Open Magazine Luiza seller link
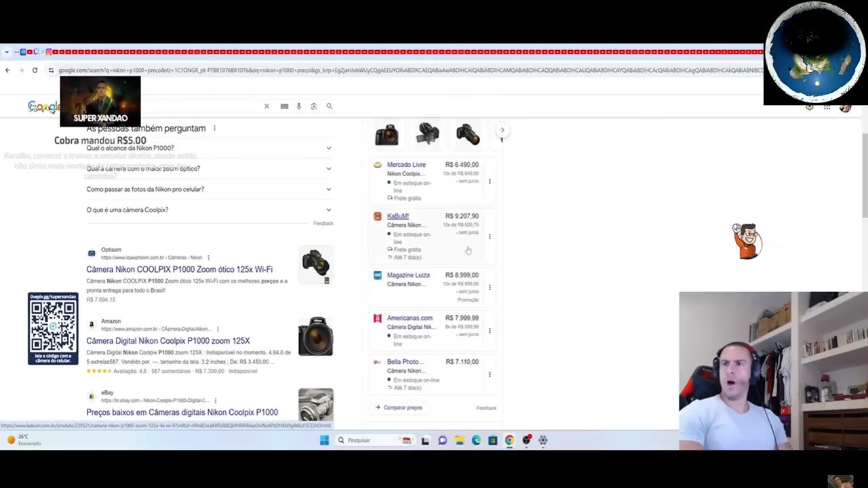Screen dimensions: 868x488 pos(408,275)
